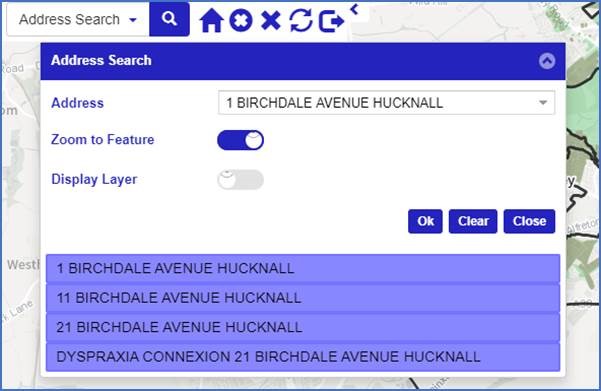Enable the Display Layer switch

[240, 179]
